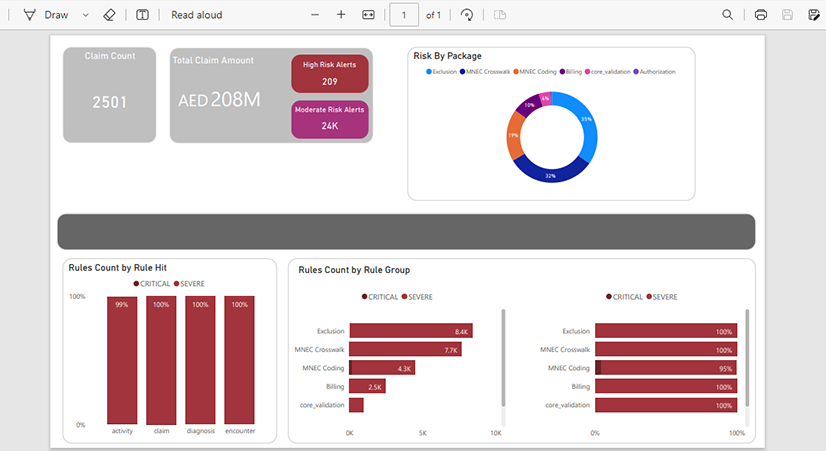Click the Save as icon

click(x=814, y=15)
